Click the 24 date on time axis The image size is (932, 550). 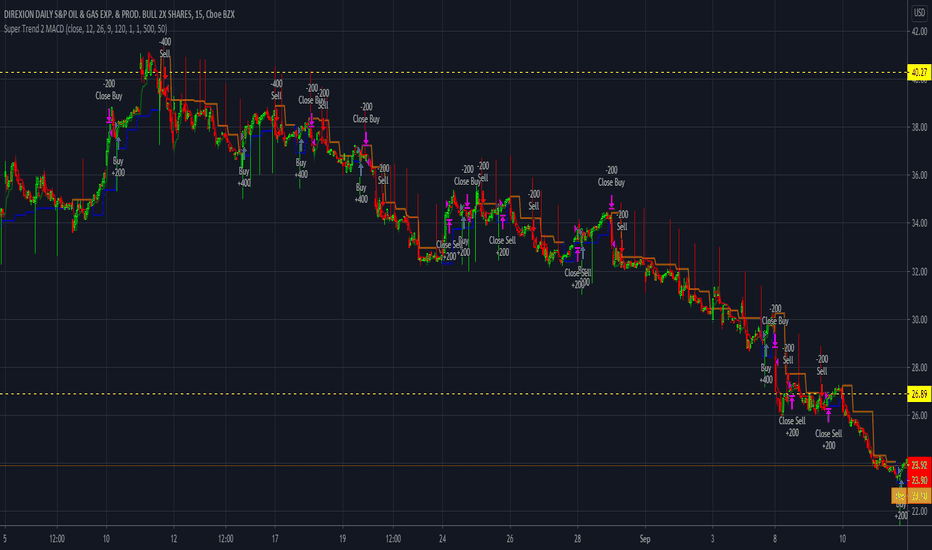(442, 539)
